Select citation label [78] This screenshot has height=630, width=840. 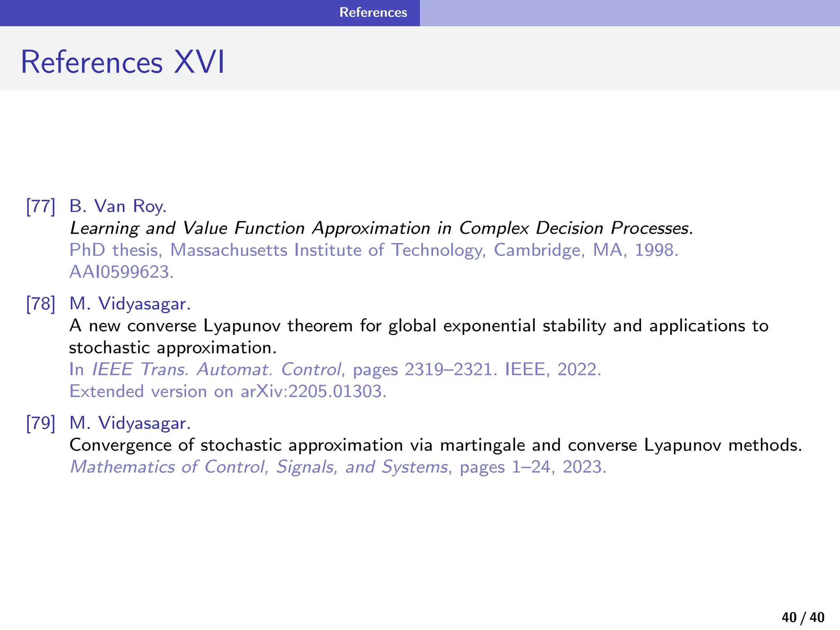coord(41,304)
